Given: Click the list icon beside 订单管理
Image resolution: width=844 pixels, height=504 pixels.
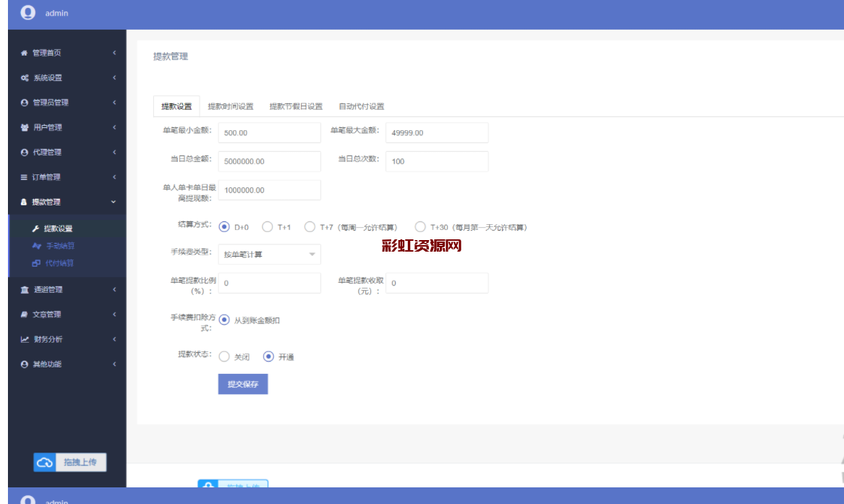Looking at the screenshot, I should [24, 177].
